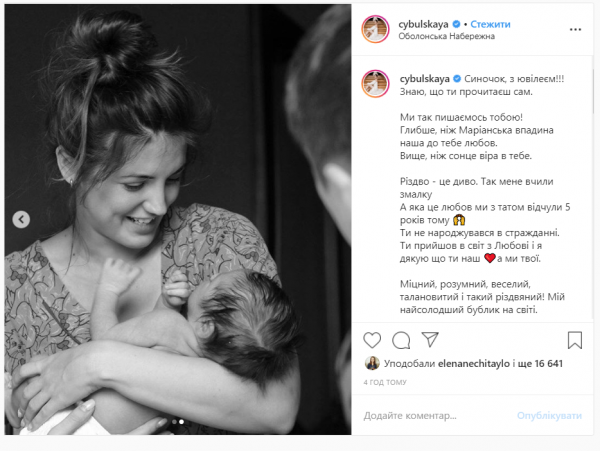The image size is (600, 451).
Task: Share post with paper plane icon
Action: point(430,339)
